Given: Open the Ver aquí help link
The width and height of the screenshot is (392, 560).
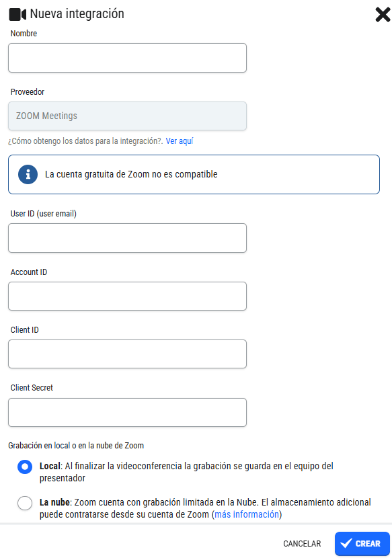Looking at the screenshot, I should 180,141.
